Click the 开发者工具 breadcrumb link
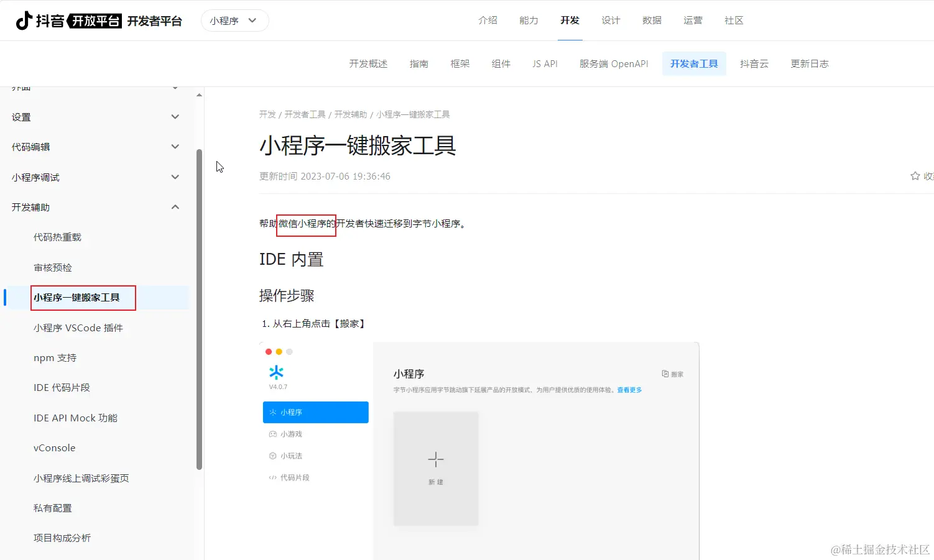 305,114
